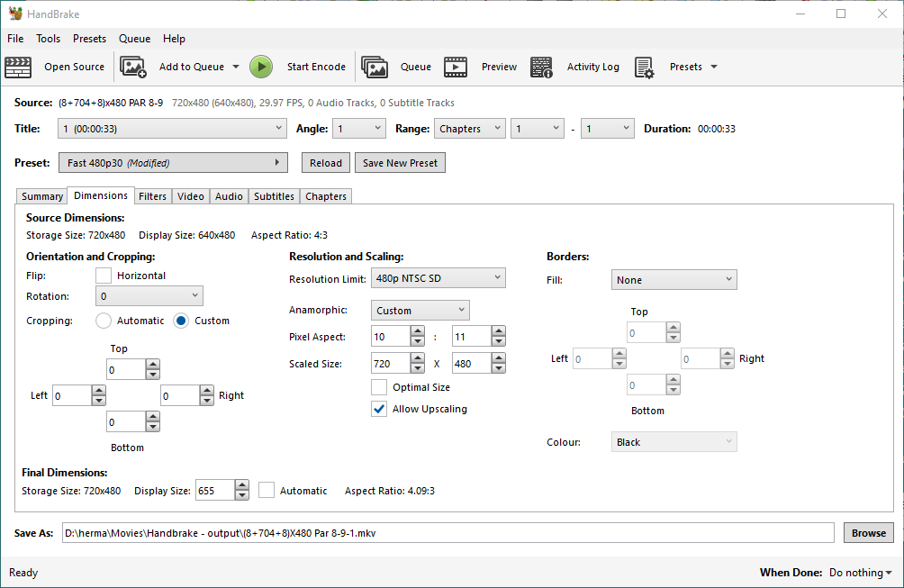Open the Title dropdown
904x588 pixels.
click(x=172, y=129)
